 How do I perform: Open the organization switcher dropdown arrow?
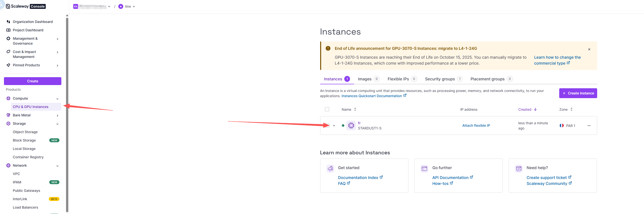(109, 6)
